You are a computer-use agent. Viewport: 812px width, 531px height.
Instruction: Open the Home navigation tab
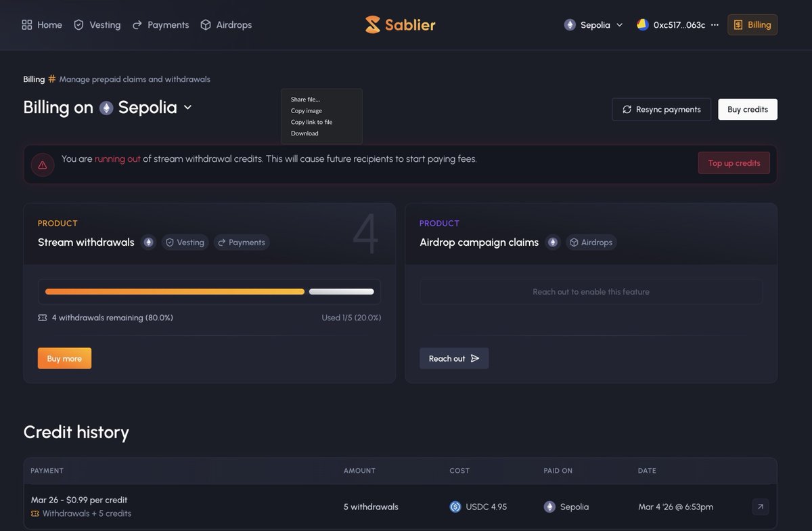(x=42, y=25)
